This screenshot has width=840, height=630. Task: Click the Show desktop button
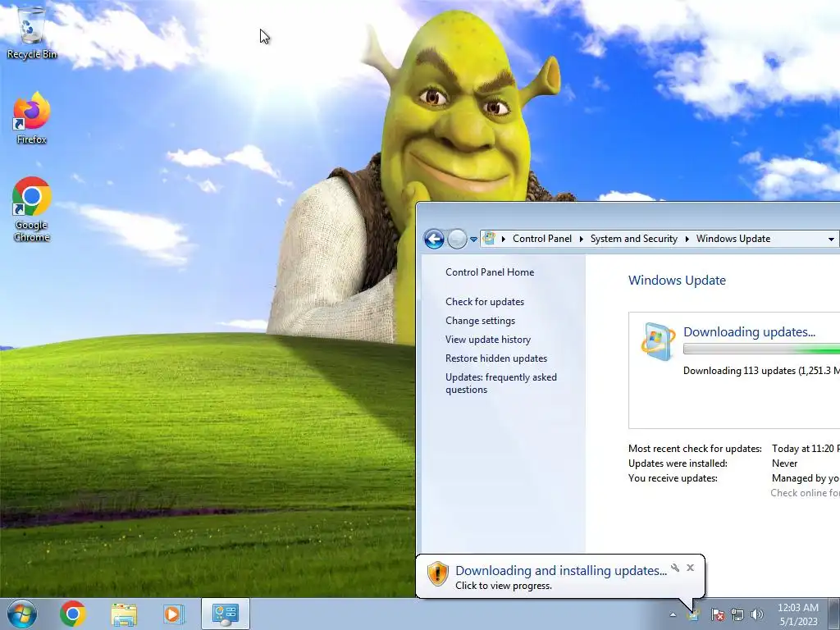[835, 614]
